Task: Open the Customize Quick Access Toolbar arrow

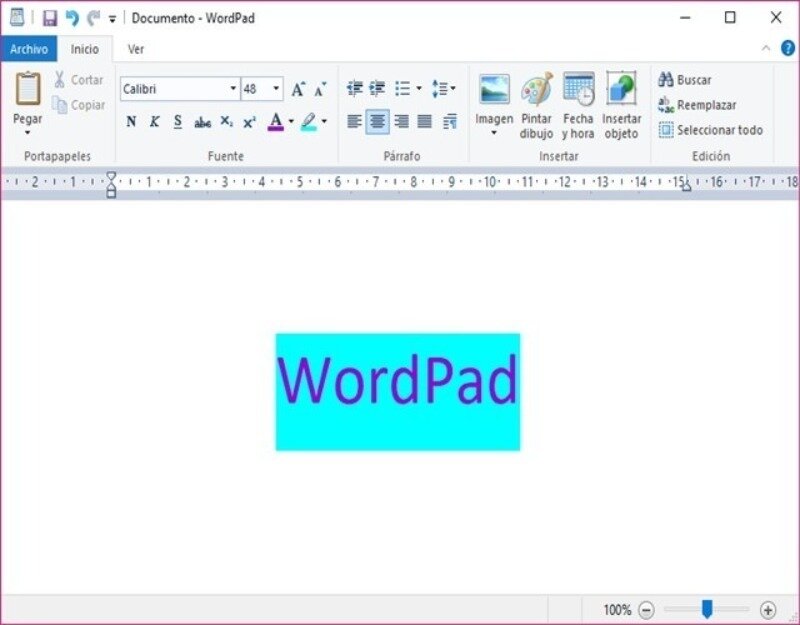Action: [112, 19]
